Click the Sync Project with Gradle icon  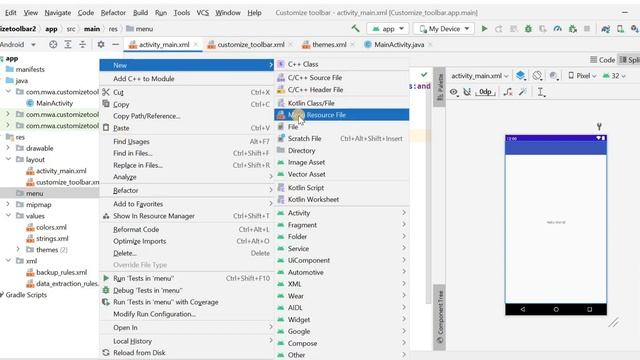(x=606, y=29)
